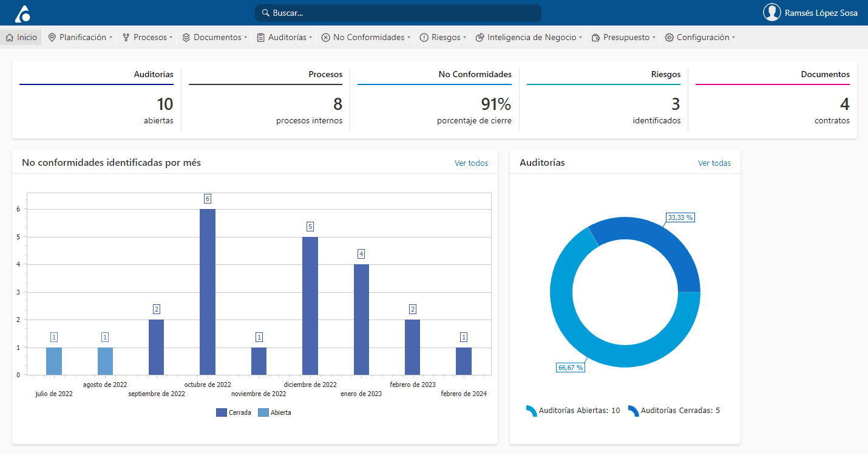Click the agosto de 2022 light blue bar
The width and height of the screenshot is (868, 455).
pos(105,361)
